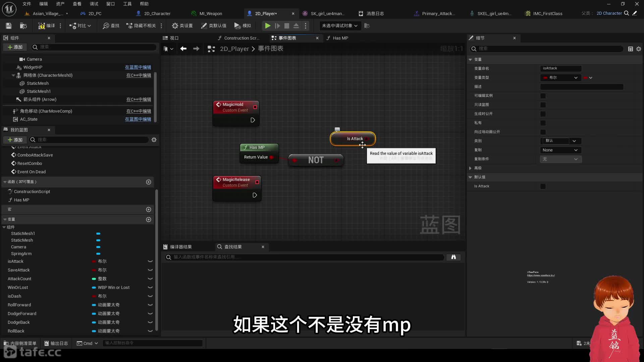Click the stop playback button
This screenshot has height=362, width=644.
[x=287, y=26]
